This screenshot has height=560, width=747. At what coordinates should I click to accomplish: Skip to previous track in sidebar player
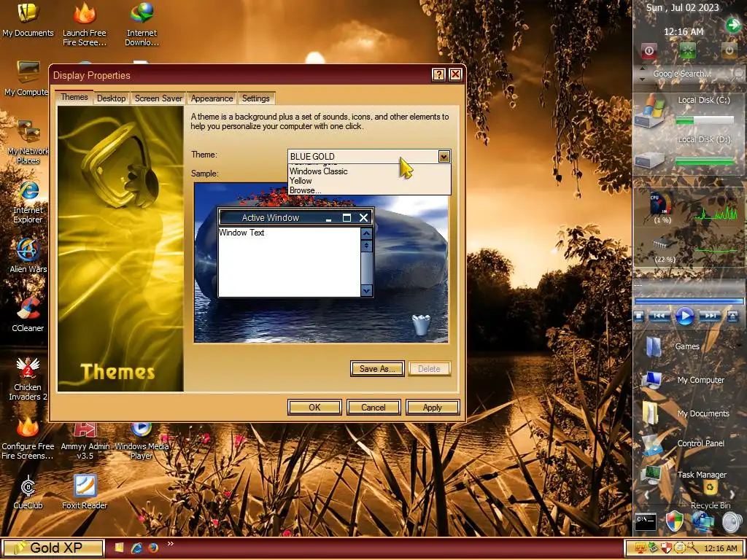click(x=659, y=316)
